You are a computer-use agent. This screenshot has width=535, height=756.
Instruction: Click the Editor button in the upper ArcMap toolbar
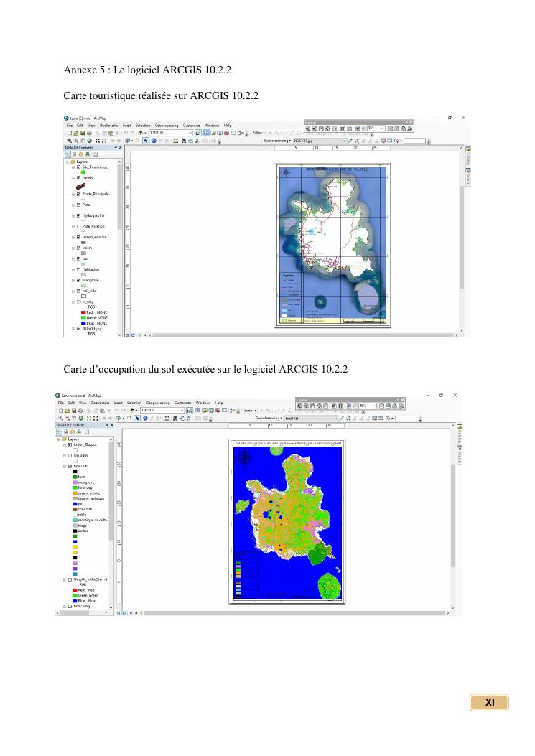click(x=258, y=133)
